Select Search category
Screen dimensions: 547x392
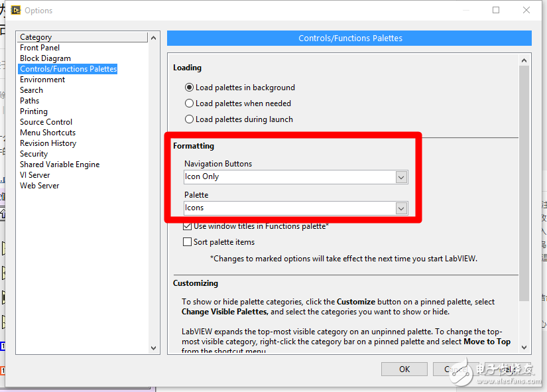(31, 90)
